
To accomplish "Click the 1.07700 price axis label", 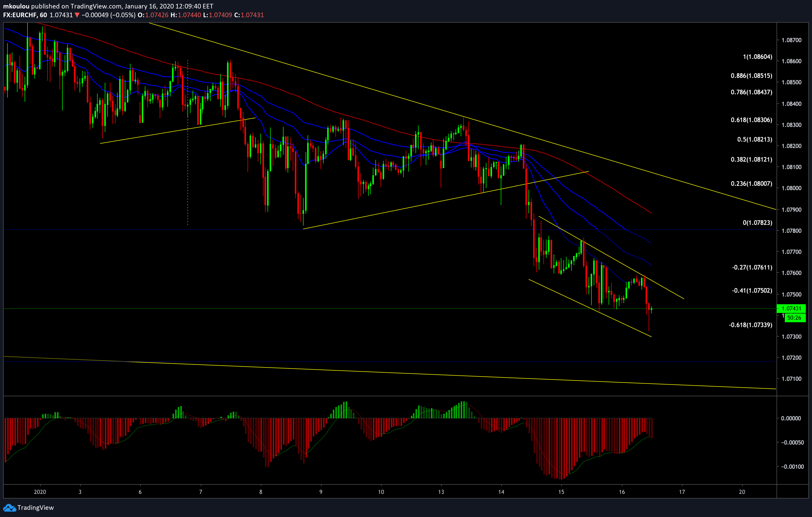I will point(791,252).
